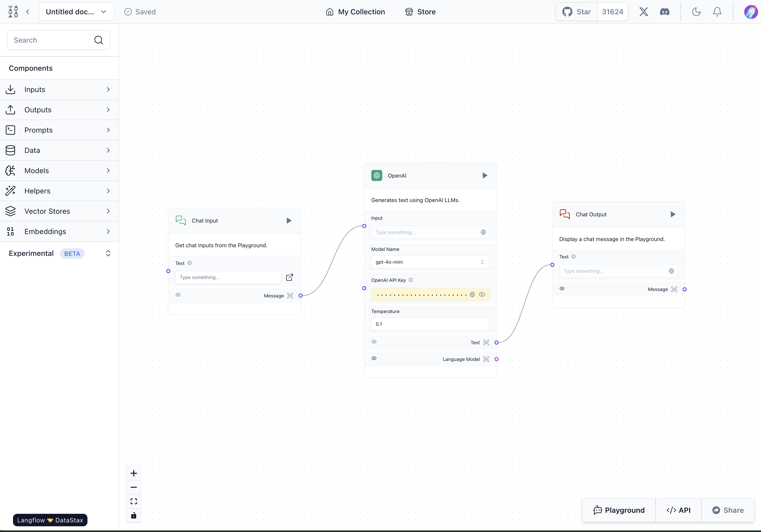The height and width of the screenshot is (532, 761).
Task: Open expanded text editor for Chat Input
Action: click(289, 277)
